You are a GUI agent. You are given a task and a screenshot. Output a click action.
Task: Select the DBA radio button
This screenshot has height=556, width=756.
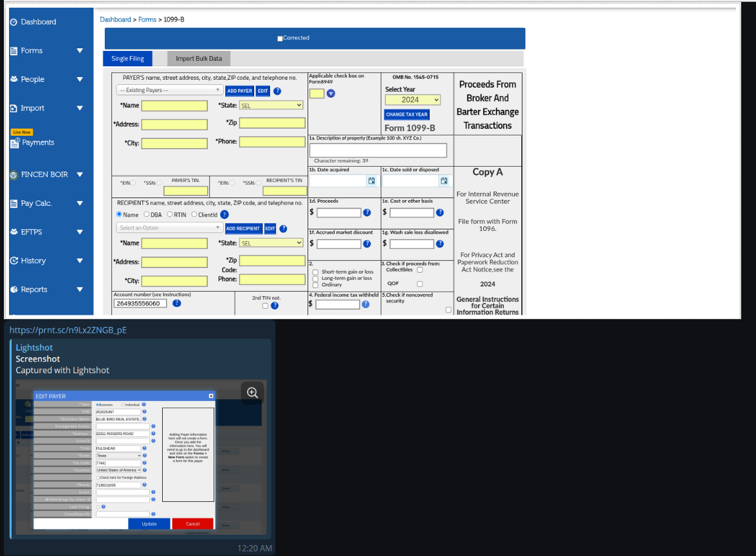(x=147, y=214)
